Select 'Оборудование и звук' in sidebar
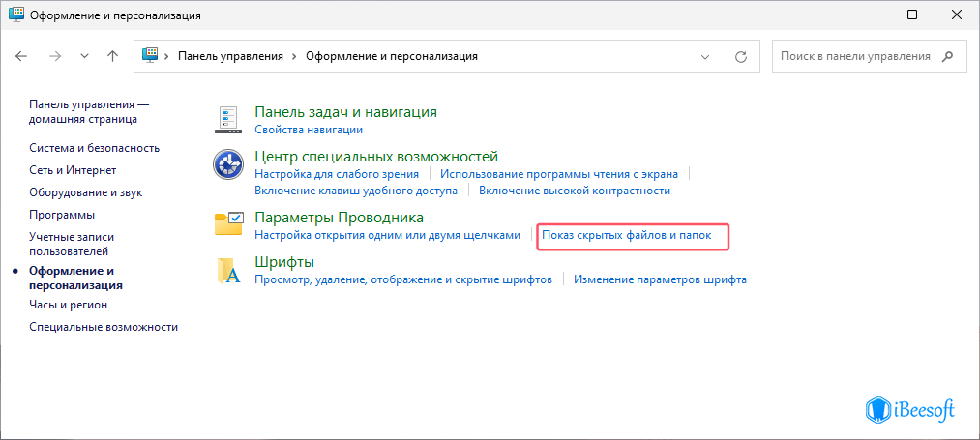 (85, 192)
